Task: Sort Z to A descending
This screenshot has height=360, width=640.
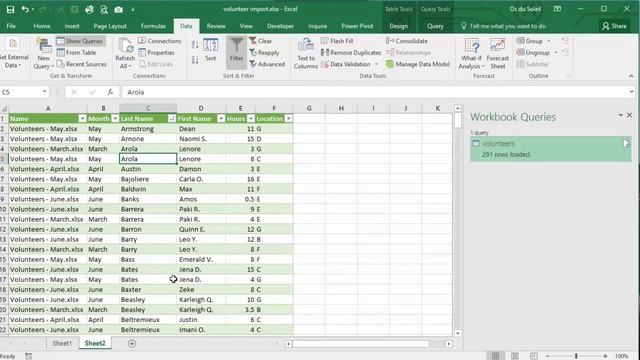Action: 195,60
